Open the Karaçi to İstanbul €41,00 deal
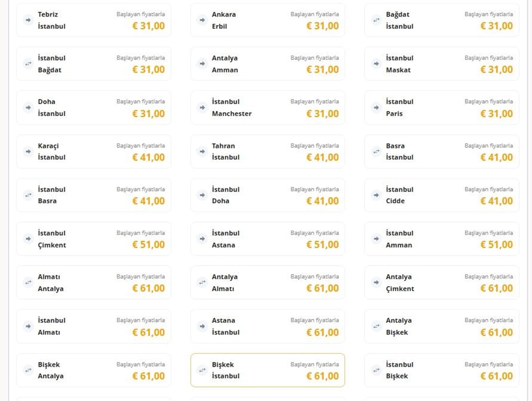The width and height of the screenshot is (532, 401). point(94,151)
